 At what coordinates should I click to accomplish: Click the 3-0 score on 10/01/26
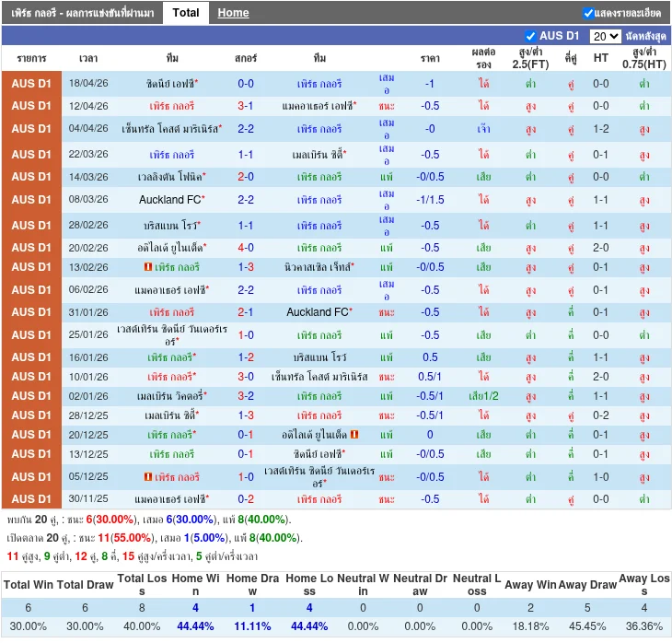(246, 377)
